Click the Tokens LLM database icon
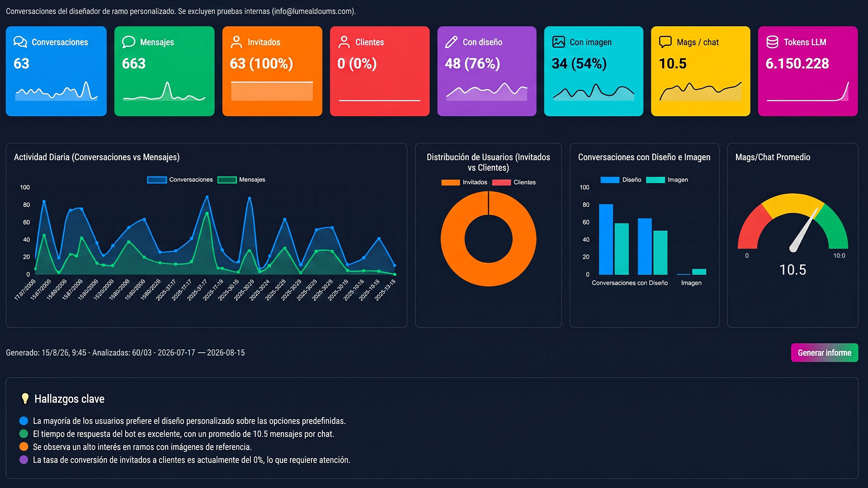Screen dimensions: 868x488 (773, 42)
